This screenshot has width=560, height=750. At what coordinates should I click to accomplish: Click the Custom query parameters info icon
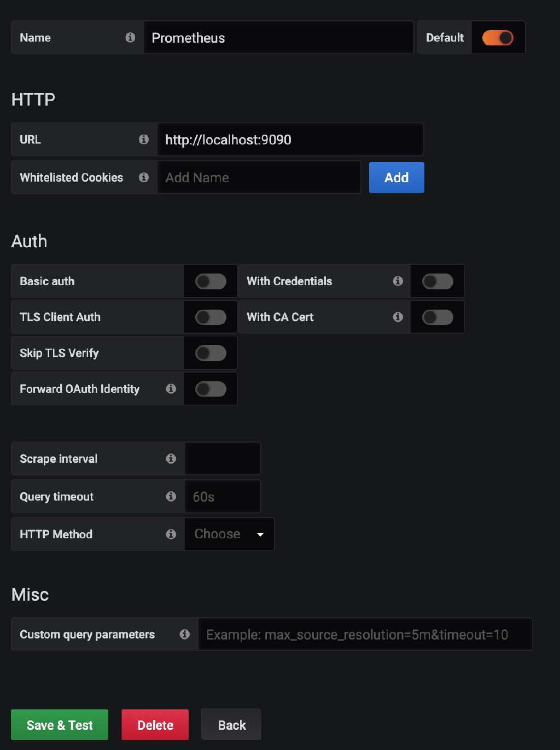tap(185, 634)
